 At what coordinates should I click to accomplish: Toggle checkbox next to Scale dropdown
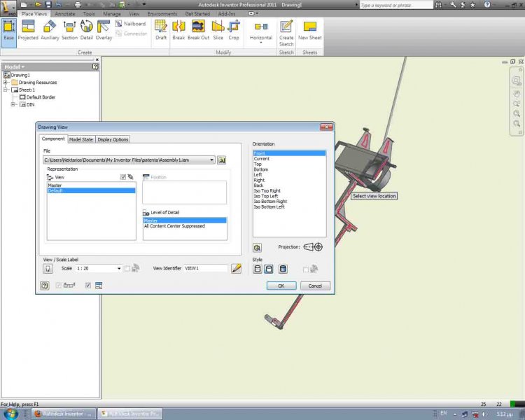[127, 268]
